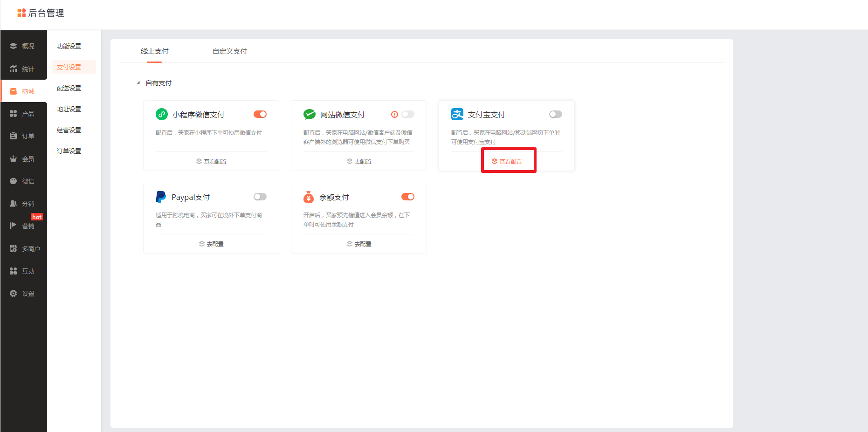
Task: Switch to 自定义支付 tab
Action: (x=230, y=51)
